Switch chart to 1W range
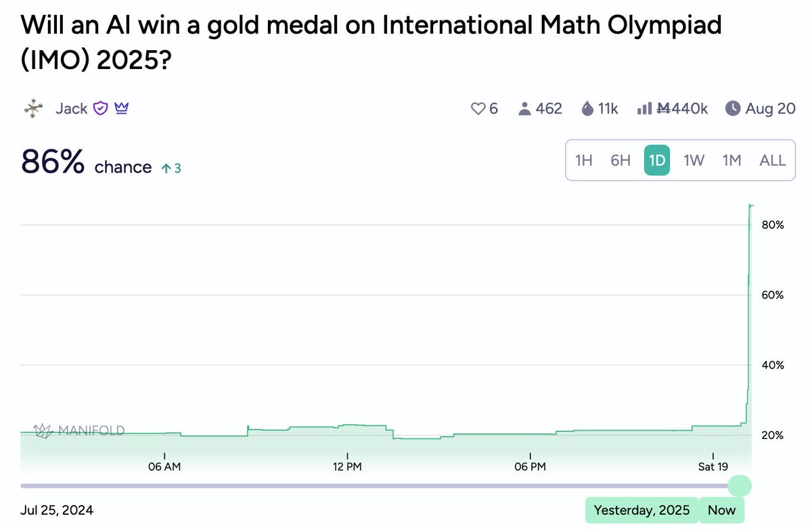 [x=694, y=160]
